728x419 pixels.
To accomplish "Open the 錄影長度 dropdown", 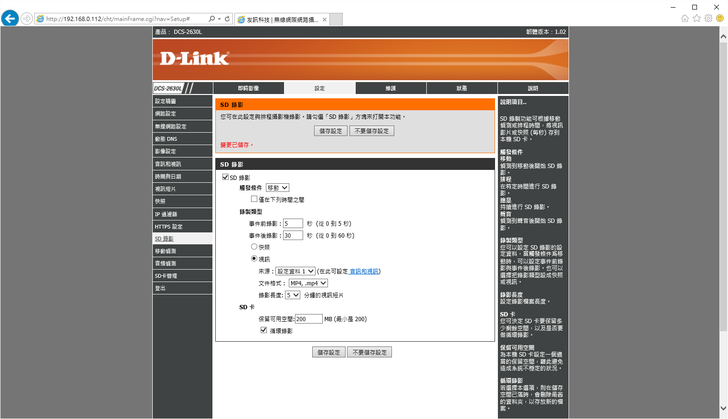I will (x=292, y=295).
